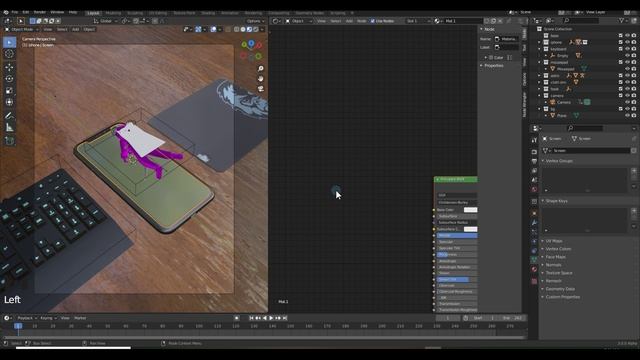
Task: Click the node Name input field
Action: (506, 39)
